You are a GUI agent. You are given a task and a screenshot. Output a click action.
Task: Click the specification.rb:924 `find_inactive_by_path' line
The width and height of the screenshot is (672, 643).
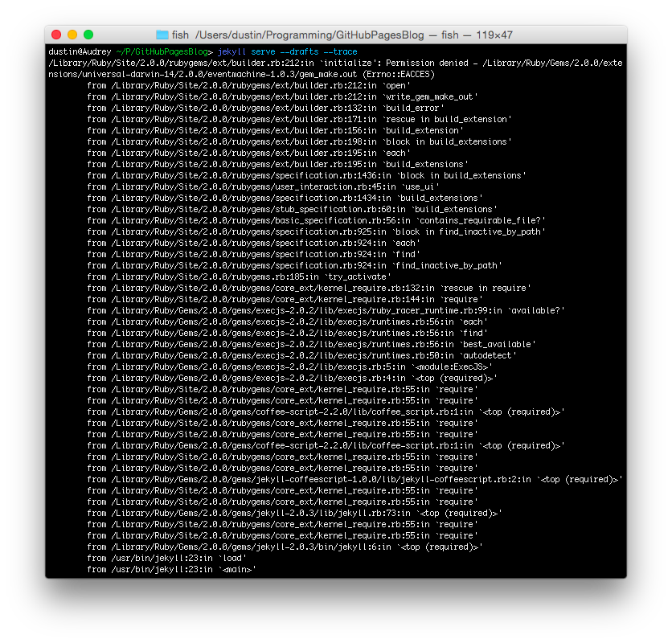click(x=294, y=265)
